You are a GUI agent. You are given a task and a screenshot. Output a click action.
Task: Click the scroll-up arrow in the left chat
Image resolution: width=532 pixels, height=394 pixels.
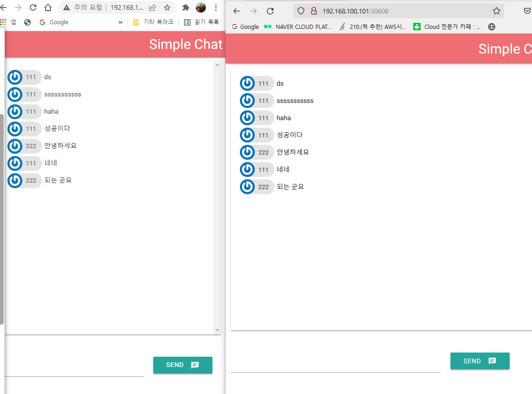coord(217,64)
